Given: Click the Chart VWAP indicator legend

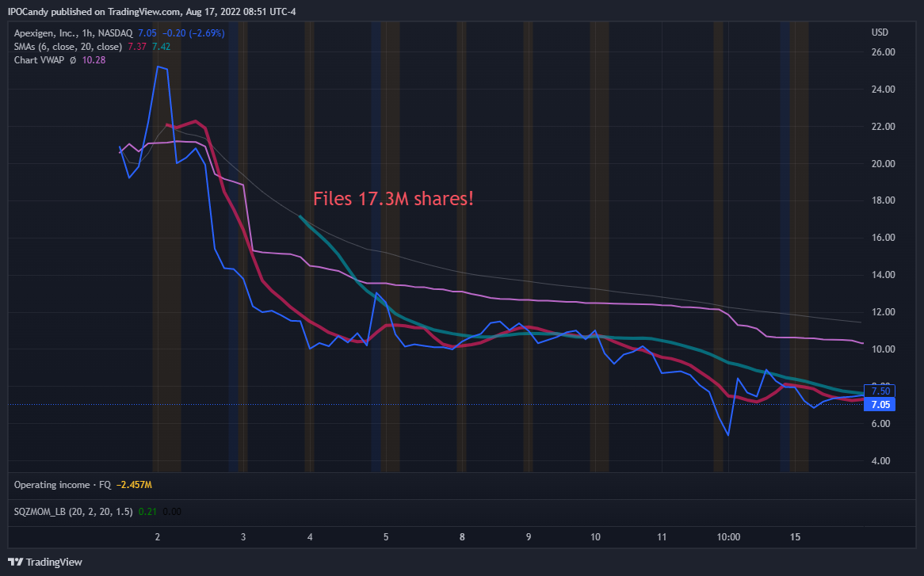Looking at the screenshot, I should pyautogui.click(x=39, y=60).
